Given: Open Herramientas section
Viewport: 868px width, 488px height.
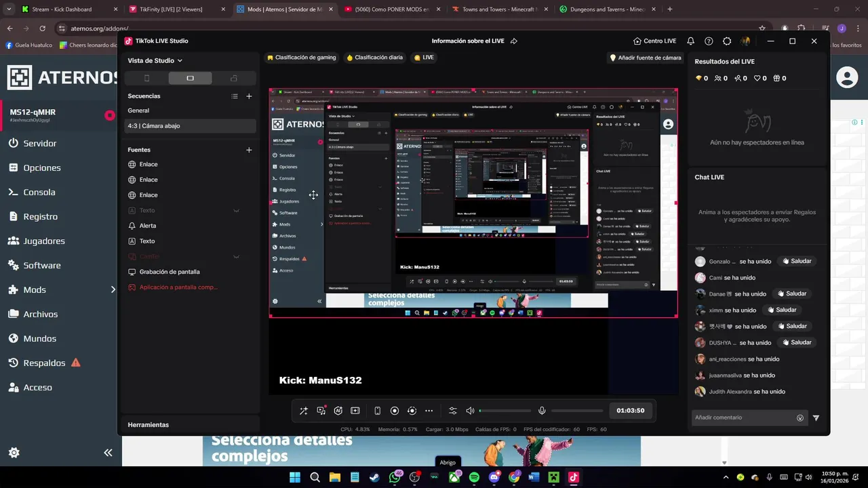Looking at the screenshot, I should click(x=149, y=425).
